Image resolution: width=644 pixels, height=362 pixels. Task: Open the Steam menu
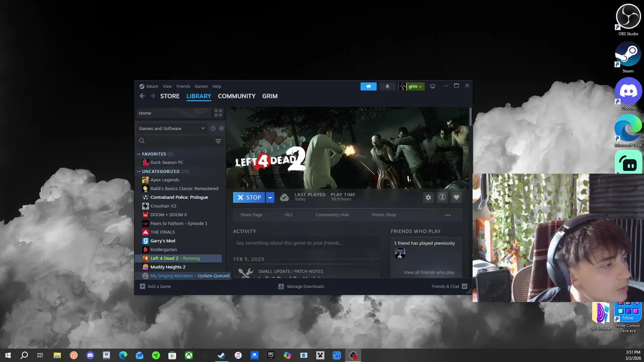[x=151, y=86]
